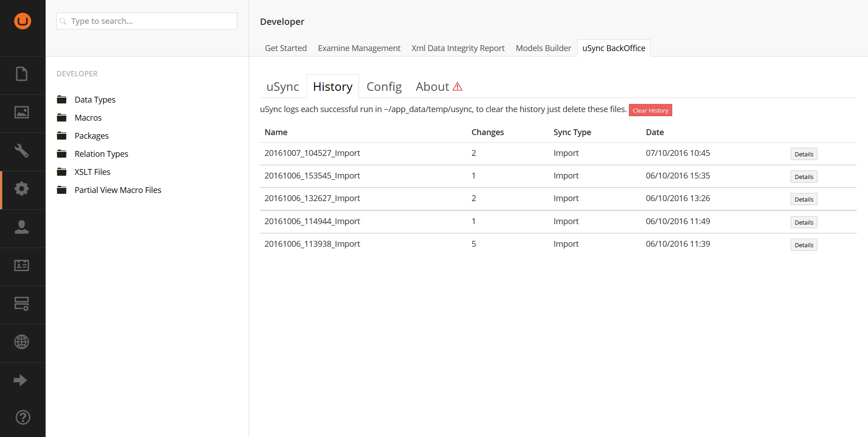Click the Relation Types folder icon
This screenshot has height=437, width=868.
(x=62, y=154)
